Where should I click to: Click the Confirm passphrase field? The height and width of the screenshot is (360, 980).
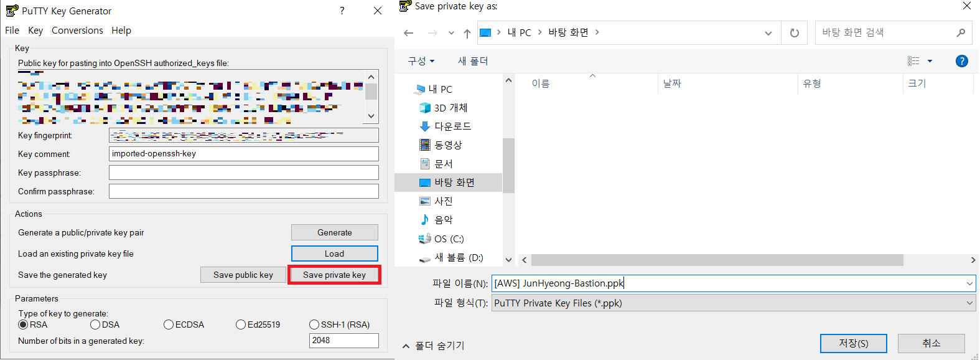[244, 191]
